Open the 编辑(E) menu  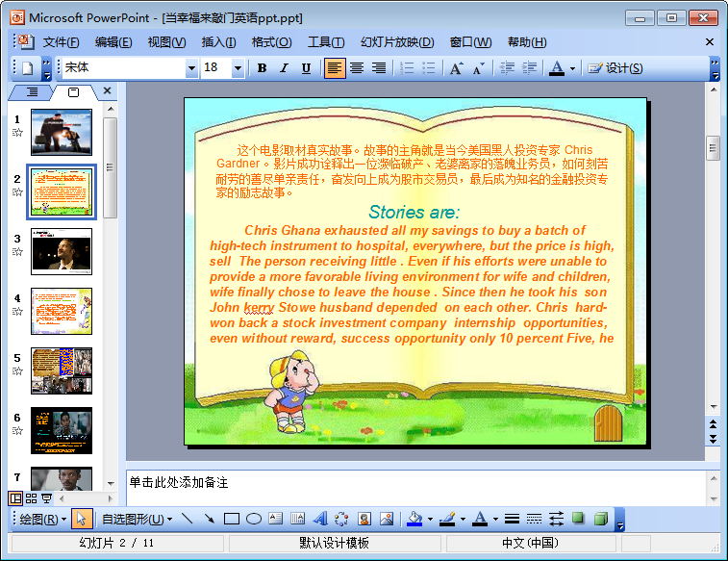[113, 42]
